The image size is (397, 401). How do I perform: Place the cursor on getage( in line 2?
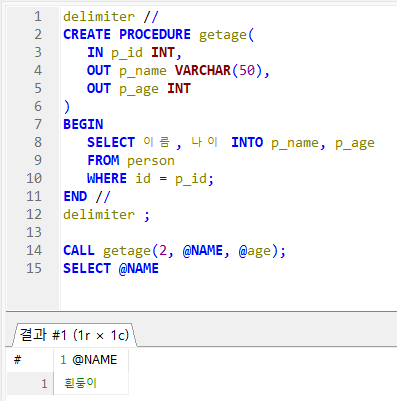(227, 35)
